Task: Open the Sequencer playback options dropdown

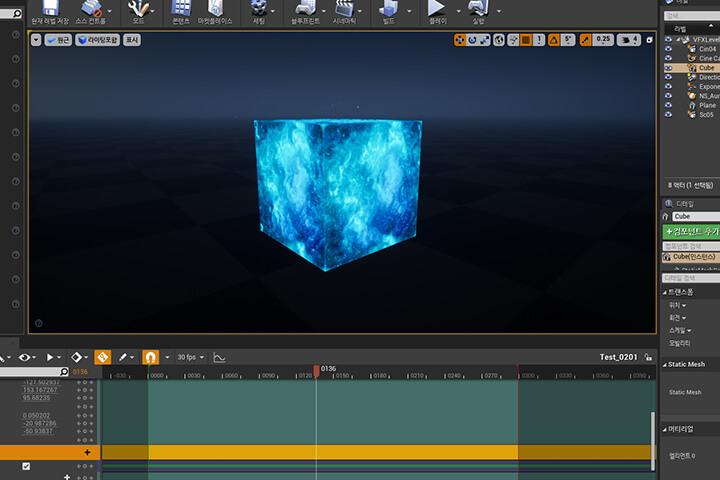Action: click(53, 357)
